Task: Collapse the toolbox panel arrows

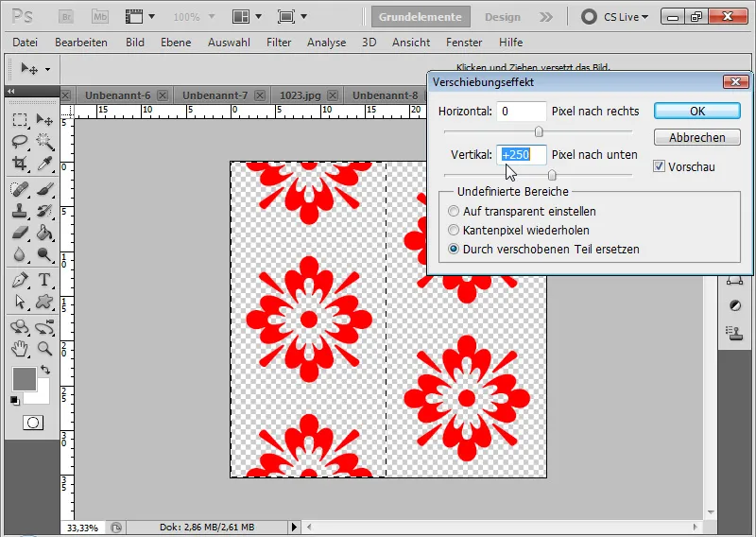Action: (x=11, y=91)
